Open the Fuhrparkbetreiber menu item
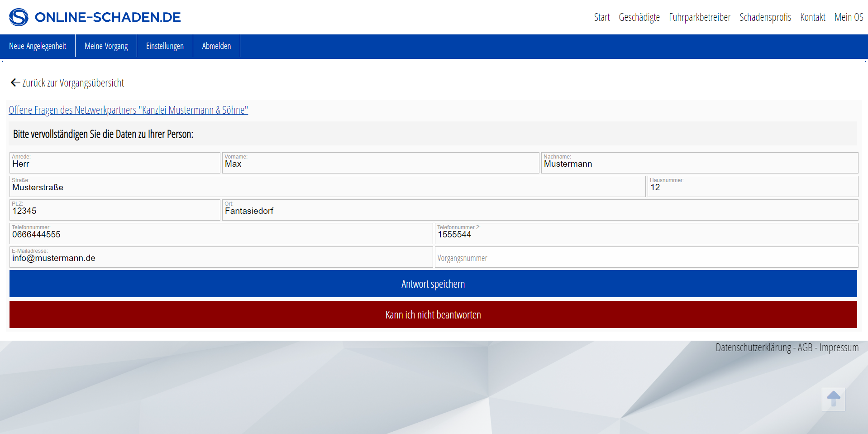 (699, 17)
